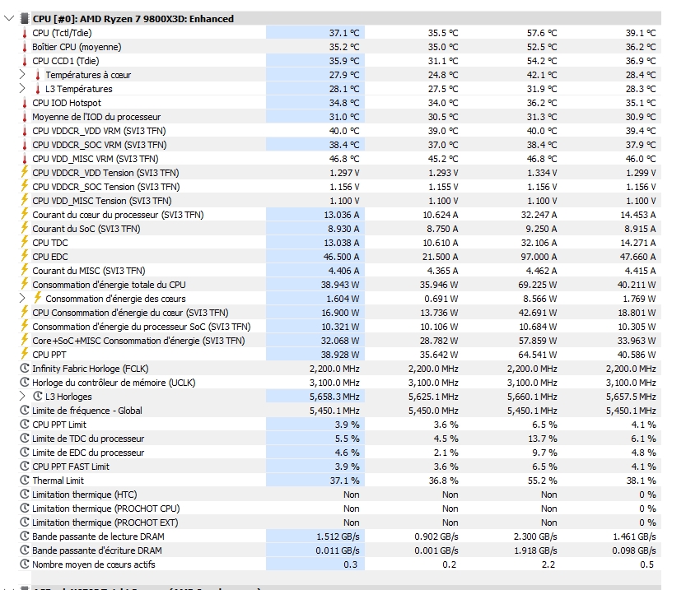This screenshot has height=590, width=700.
Task: Select the CPU EDC row label
Action: point(50,257)
